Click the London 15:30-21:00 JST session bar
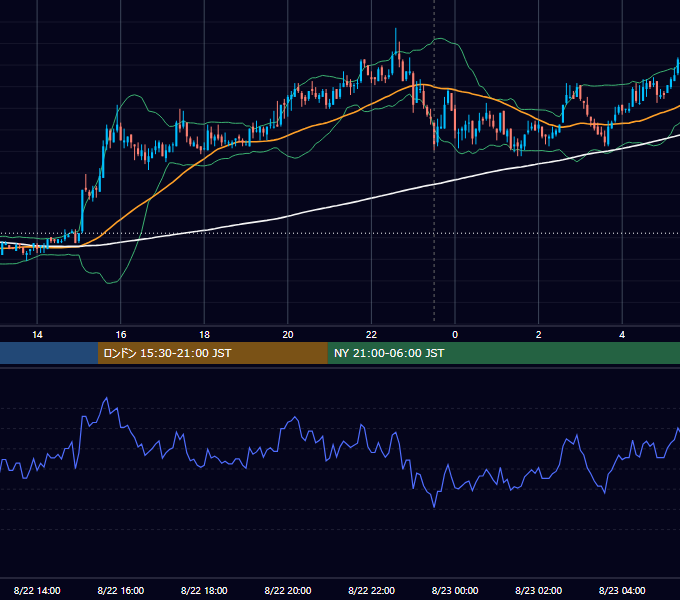This screenshot has width=680, height=600. [212, 353]
